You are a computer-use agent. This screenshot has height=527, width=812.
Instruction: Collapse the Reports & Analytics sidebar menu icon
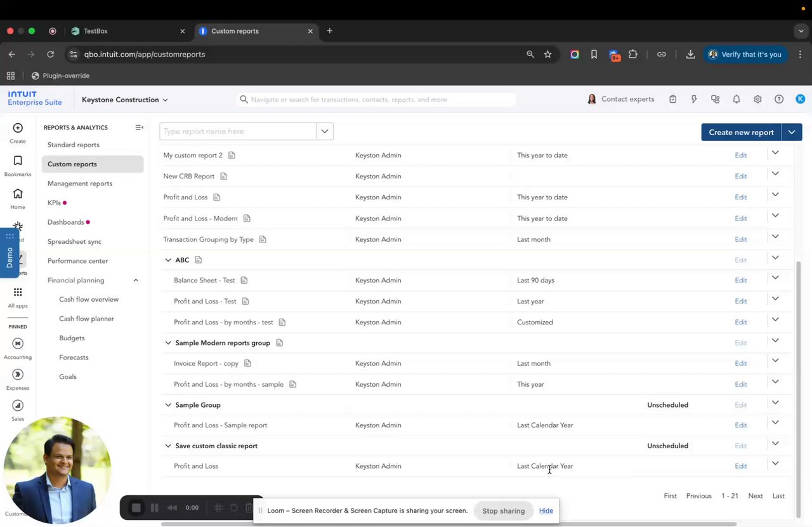tap(139, 128)
